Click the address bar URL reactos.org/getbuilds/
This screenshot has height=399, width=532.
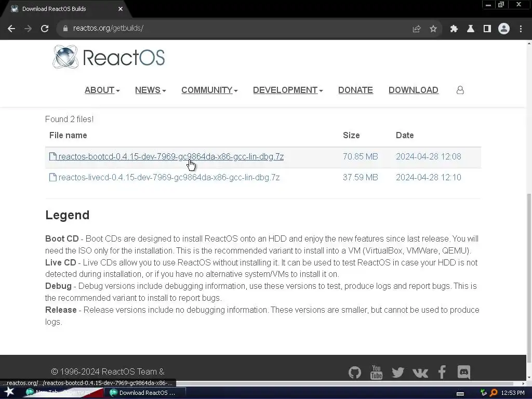pos(108,28)
